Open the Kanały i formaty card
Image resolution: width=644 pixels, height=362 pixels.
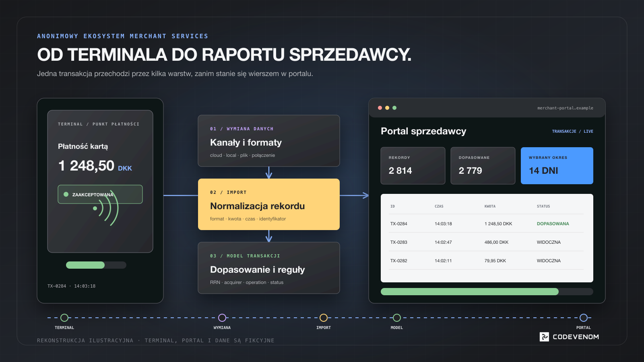coord(269,141)
